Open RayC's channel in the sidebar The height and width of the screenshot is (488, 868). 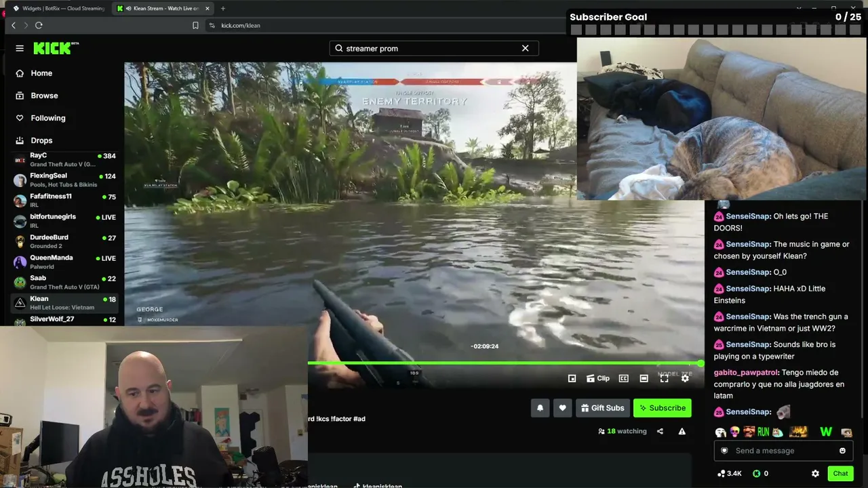pos(65,159)
